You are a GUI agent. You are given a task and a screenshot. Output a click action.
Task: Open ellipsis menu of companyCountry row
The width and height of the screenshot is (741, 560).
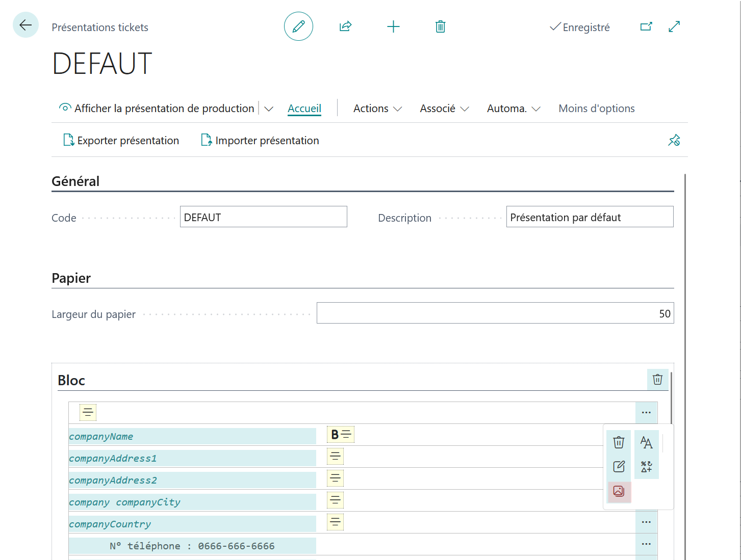(646, 522)
